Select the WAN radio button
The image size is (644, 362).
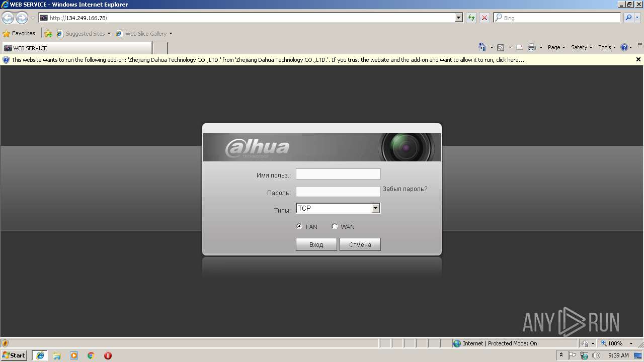click(335, 227)
